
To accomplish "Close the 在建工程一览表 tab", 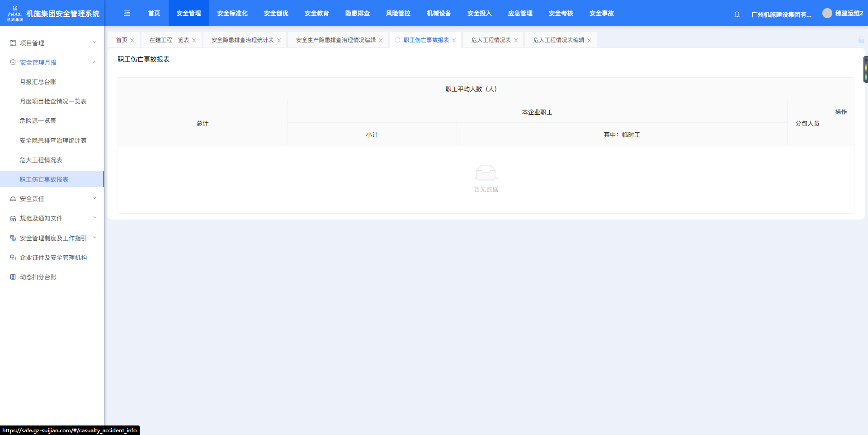I will (x=194, y=41).
